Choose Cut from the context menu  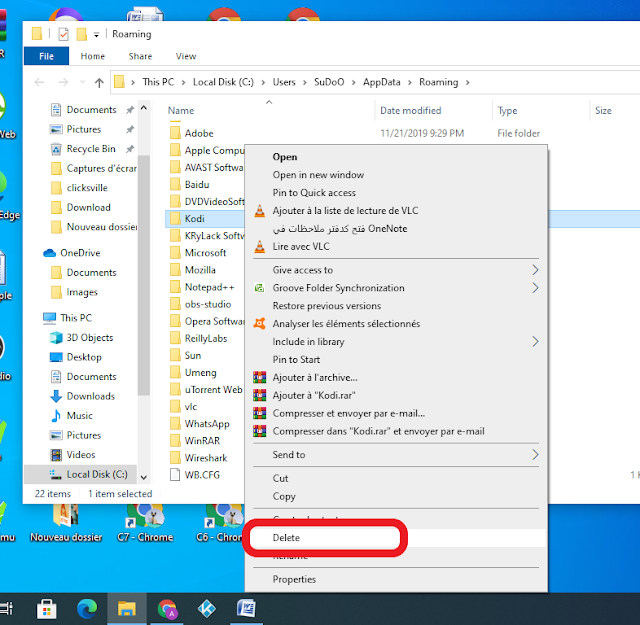pos(395,478)
